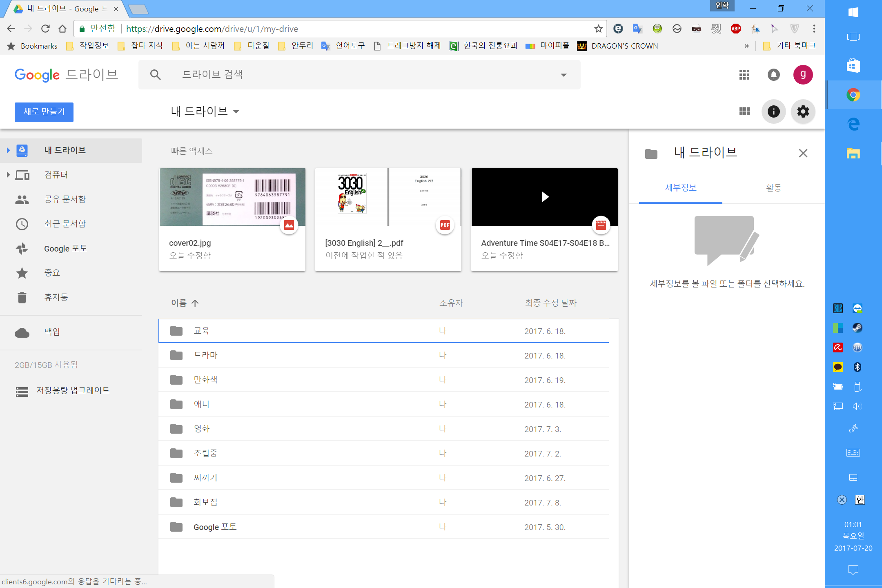Open the My Drive (내 드라이브) dropdown
Image resolution: width=882 pixels, height=588 pixels.
pos(205,111)
